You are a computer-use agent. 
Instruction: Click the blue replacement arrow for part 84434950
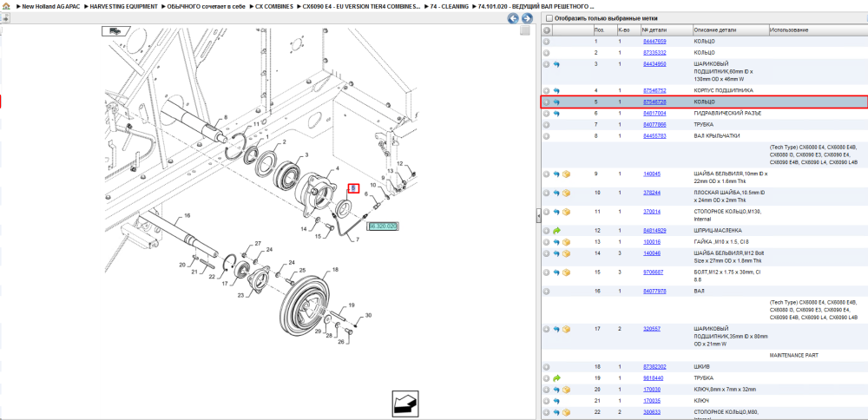556,64
